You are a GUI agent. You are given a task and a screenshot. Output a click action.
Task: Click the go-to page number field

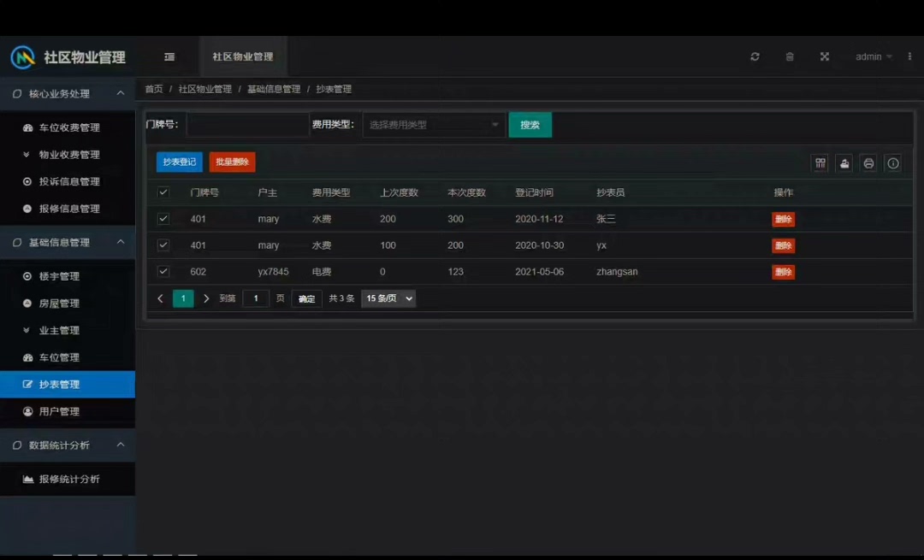click(256, 298)
